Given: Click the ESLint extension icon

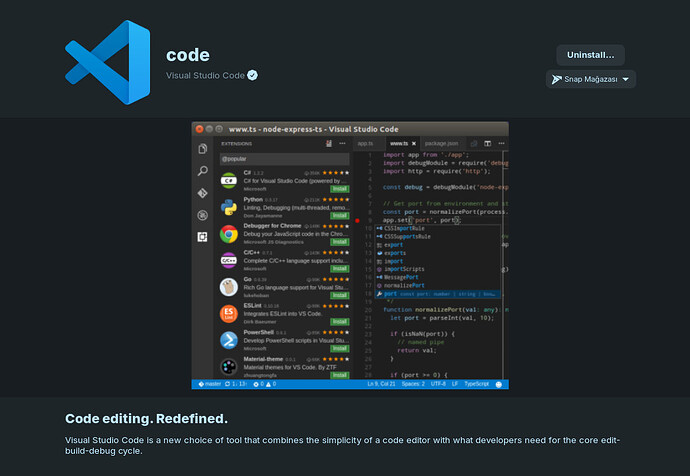Looking at the screenshot, I should pos(229,314).
